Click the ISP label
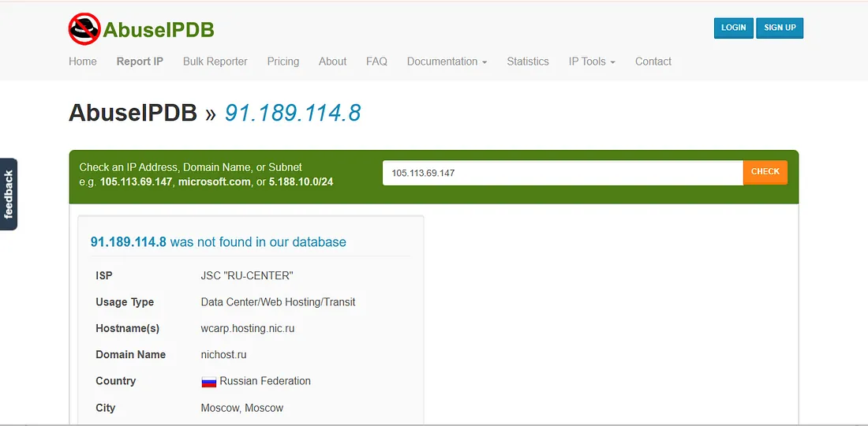Screen dimensions: 868x426 click(104, 275)
